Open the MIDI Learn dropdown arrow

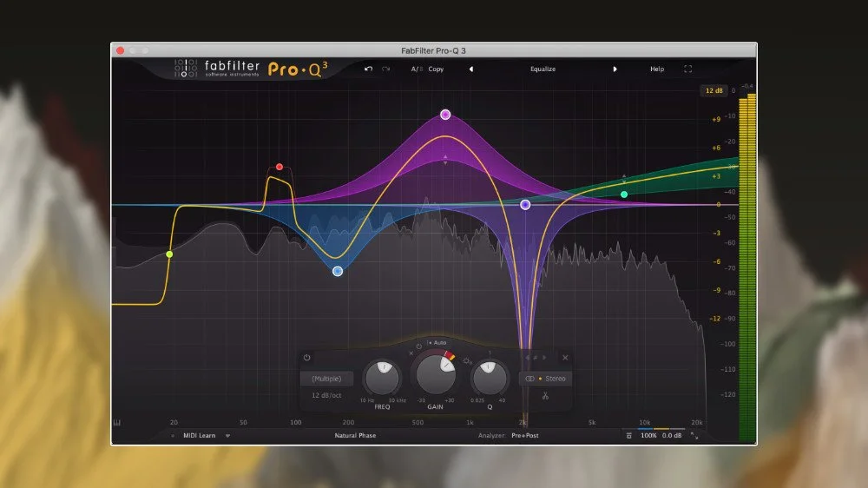pos(227,436)
